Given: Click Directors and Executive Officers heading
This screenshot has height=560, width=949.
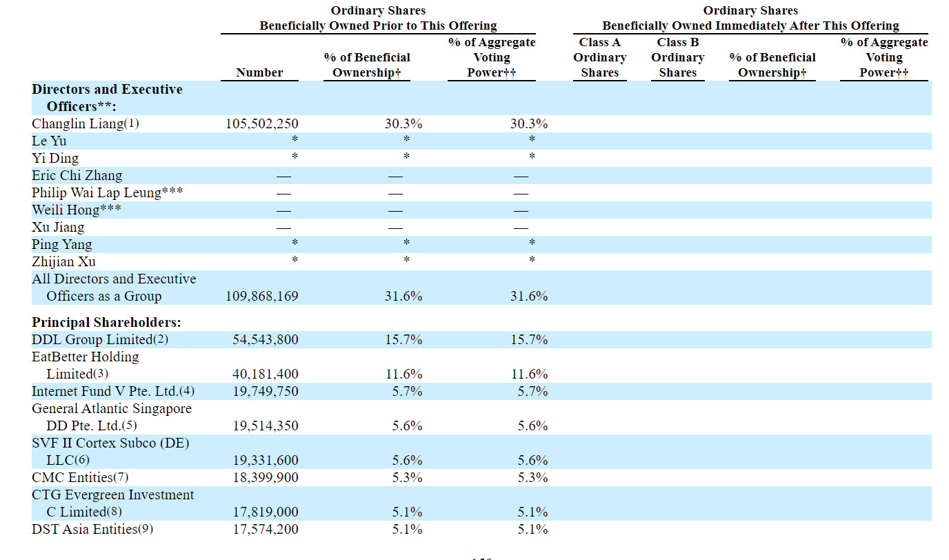Looking at the screenshot, I should 107,98.
